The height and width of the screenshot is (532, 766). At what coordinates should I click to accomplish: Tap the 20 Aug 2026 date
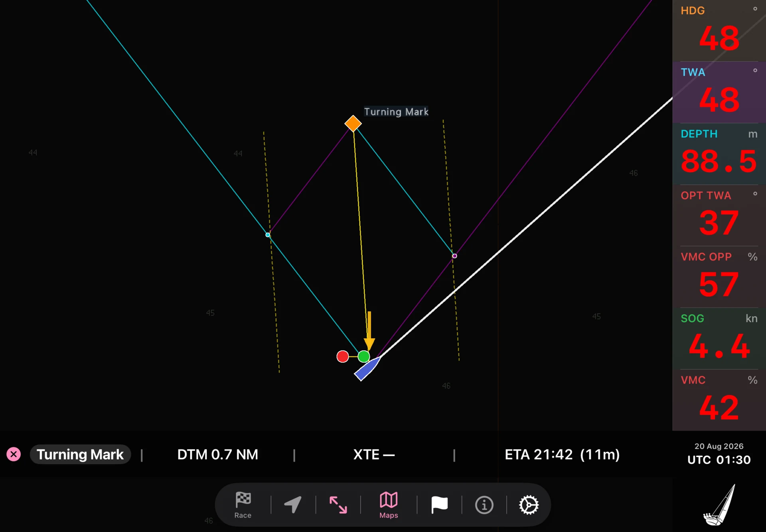719,446
